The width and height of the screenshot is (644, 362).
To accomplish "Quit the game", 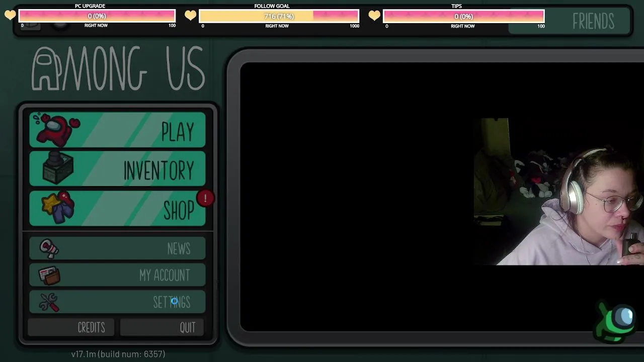I will (x=162, y=327).
